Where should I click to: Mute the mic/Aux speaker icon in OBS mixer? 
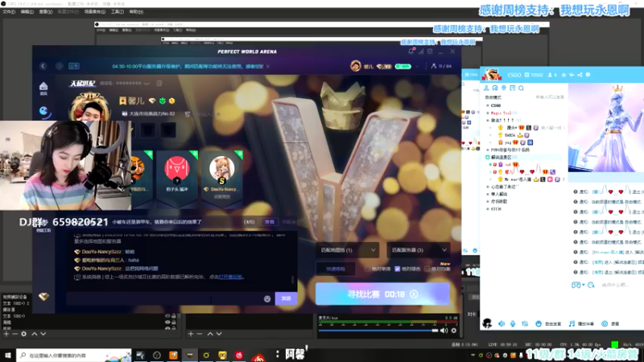coord(444,331)
